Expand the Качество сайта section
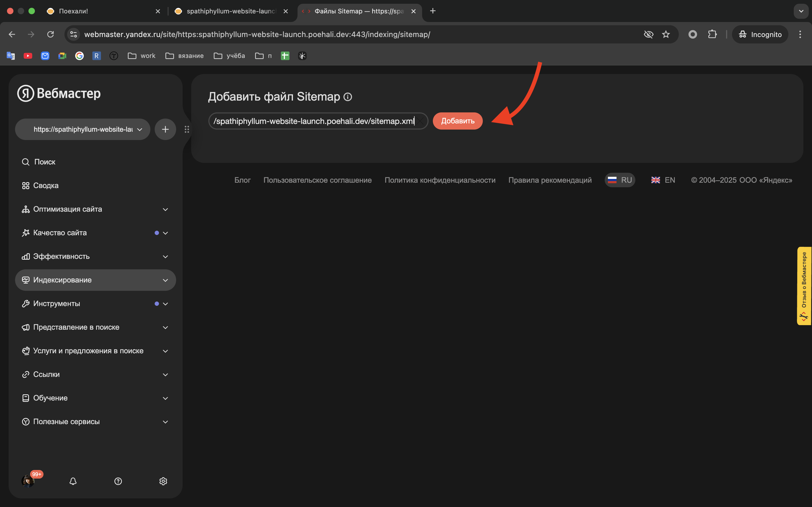Image resolution: width=812 pixels, height=507 pixels. tap(60, 233)
